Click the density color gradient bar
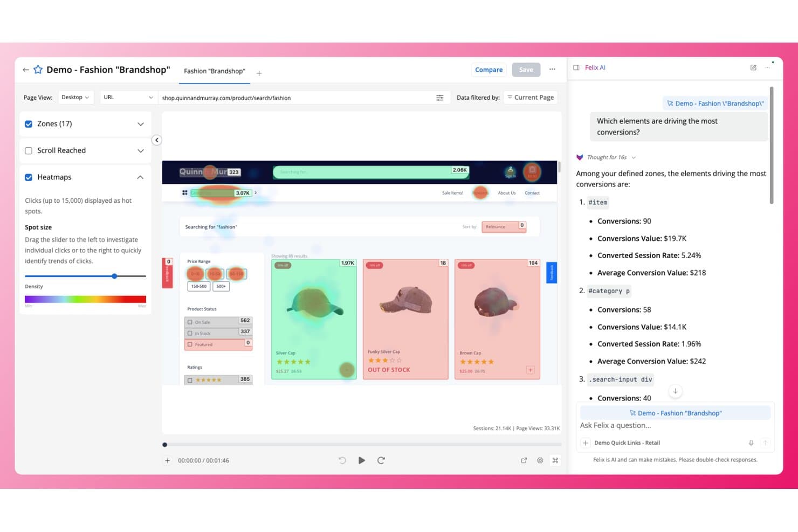This screenshot has height=532, width=798. tap(85, 299)
